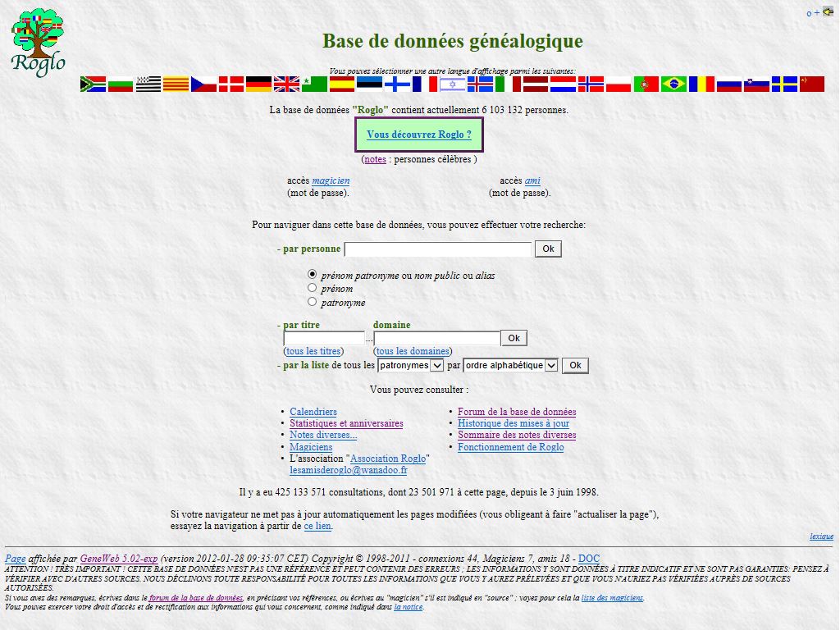This screenshot has width=840, height=630.
Task: Select the 'prénom' radio option
Action: pyautogui.click(x=313, y=288)
